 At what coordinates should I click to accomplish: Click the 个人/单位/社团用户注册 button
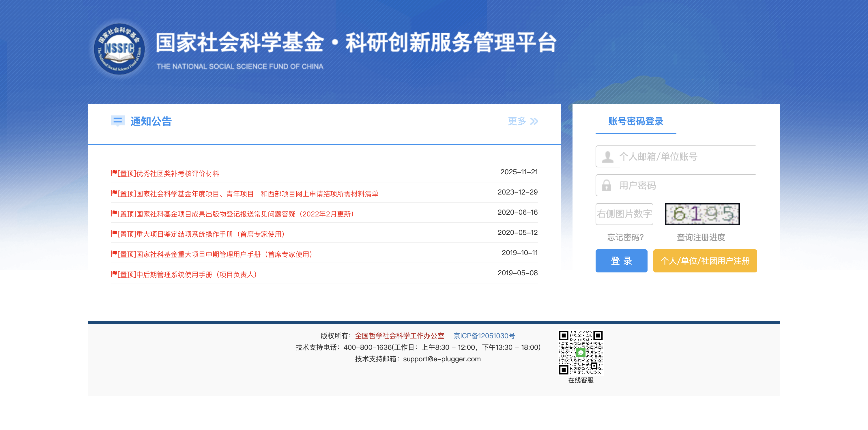pyautogui.click(x=705, y=261)
